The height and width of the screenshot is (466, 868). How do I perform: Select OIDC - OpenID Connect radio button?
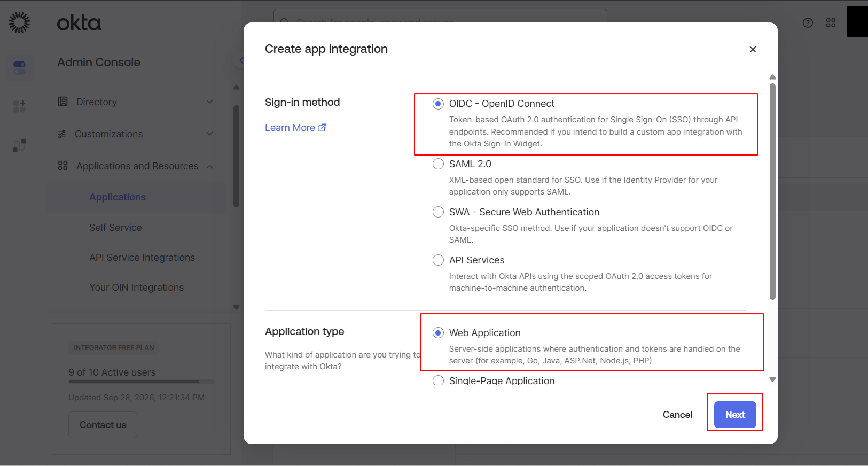[x=438, y=104]
